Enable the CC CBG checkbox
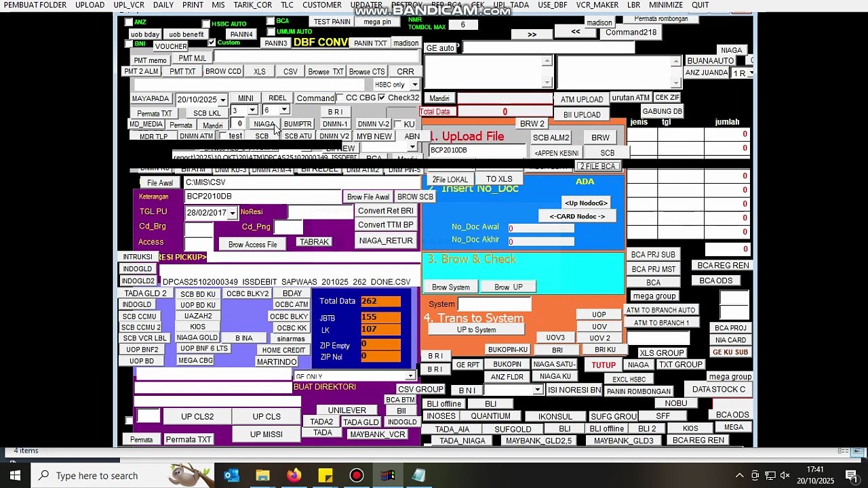 click(340, 98)
